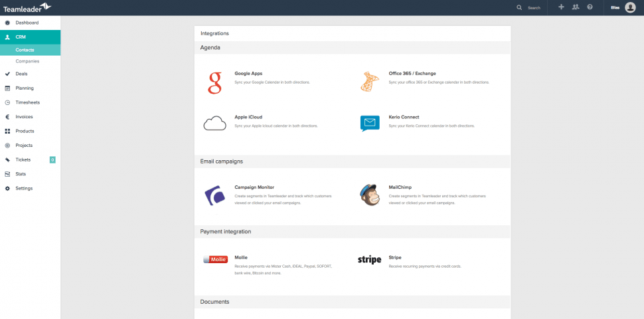Open the help question mark icon
This screenshot has height=319, width=644.
pos(590,7)
